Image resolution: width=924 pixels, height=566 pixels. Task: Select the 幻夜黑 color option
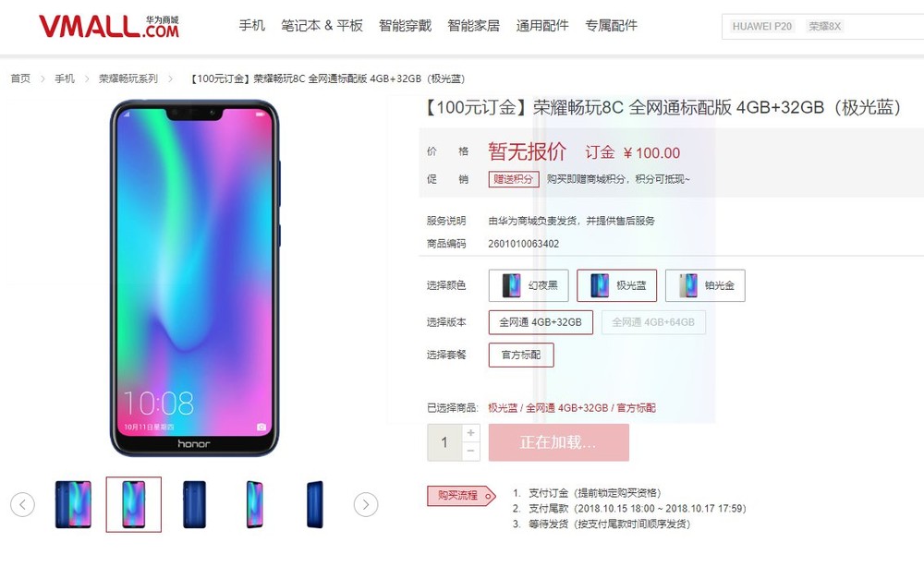click(x=529, y=285)
